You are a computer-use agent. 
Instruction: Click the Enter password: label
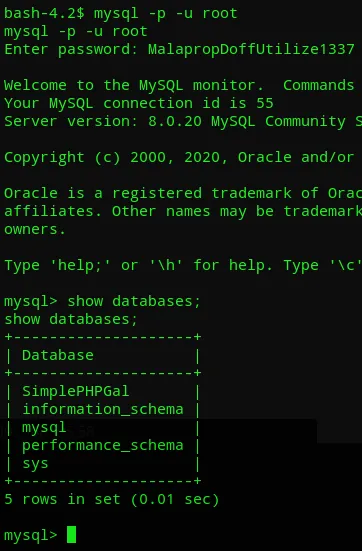click(71, 49)
